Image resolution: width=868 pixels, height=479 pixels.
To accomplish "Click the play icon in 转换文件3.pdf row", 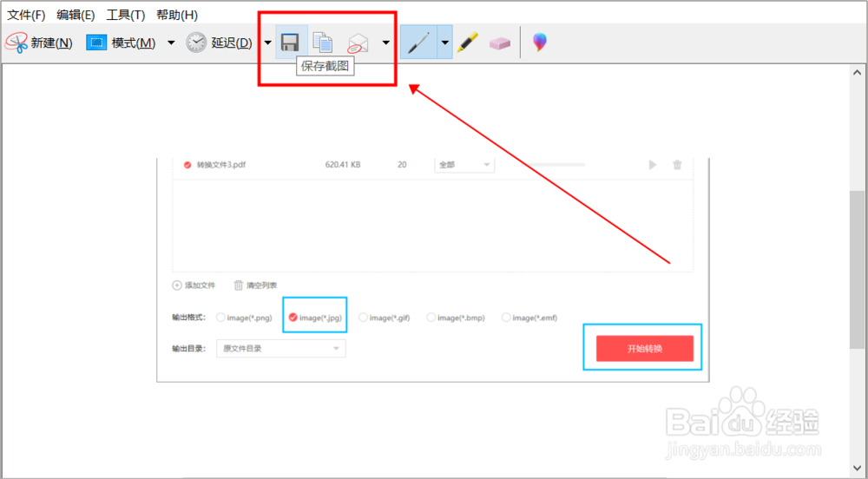I will [x=653, y=165].
